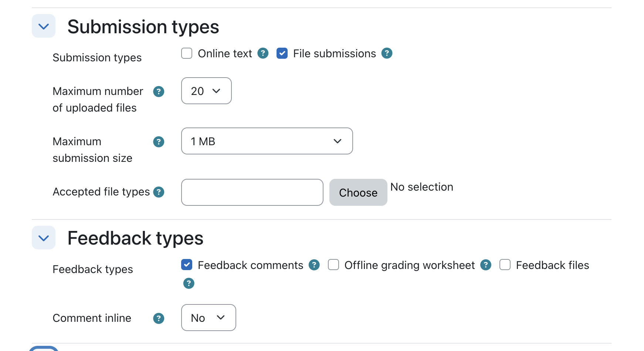The image size is (644, 351).
Task: Enable the Feedback files checkbox
Action: pos(505,265)
